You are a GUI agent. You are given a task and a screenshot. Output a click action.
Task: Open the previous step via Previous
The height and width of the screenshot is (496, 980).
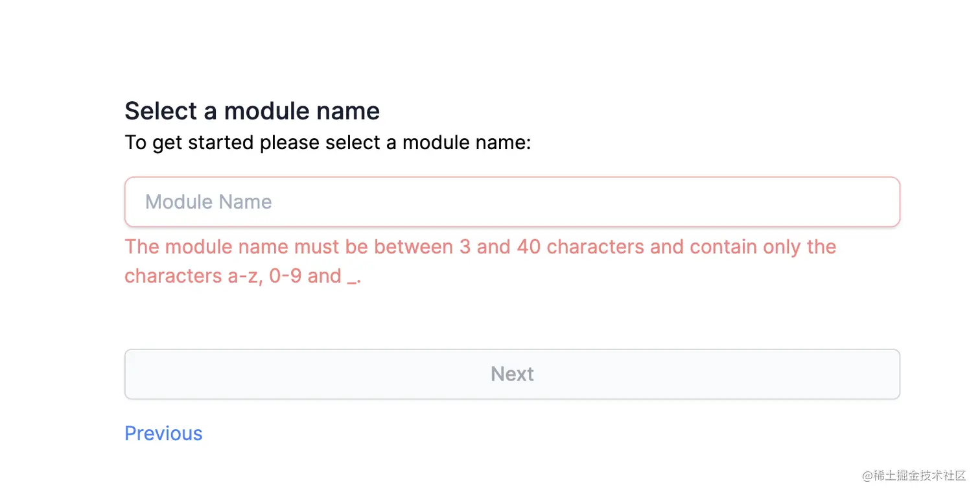(x=163, y=433)
